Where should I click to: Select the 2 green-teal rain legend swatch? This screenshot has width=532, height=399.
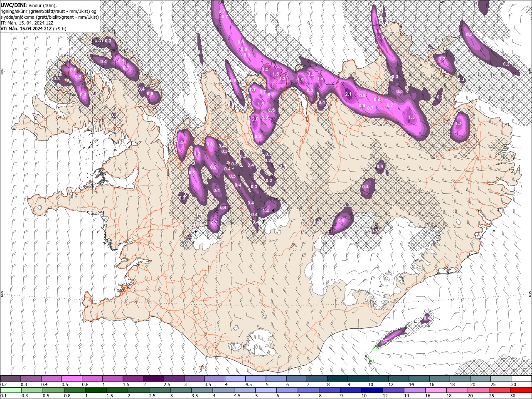[x=138, y=390]
